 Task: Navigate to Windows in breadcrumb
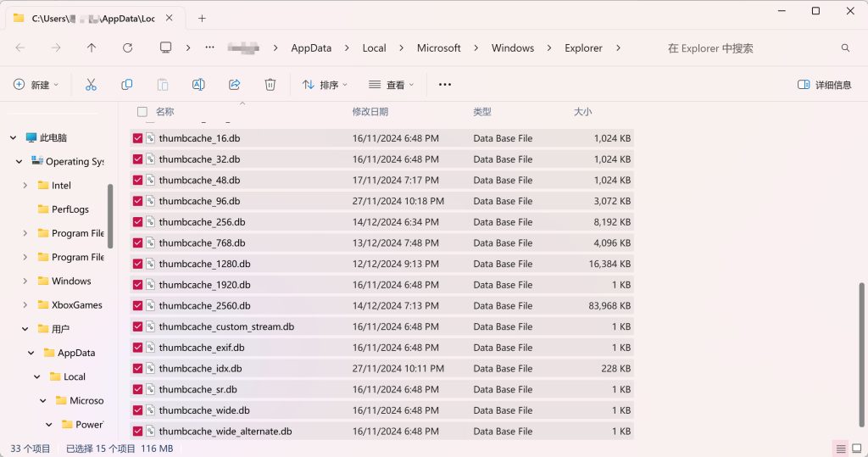click(513, 48)
